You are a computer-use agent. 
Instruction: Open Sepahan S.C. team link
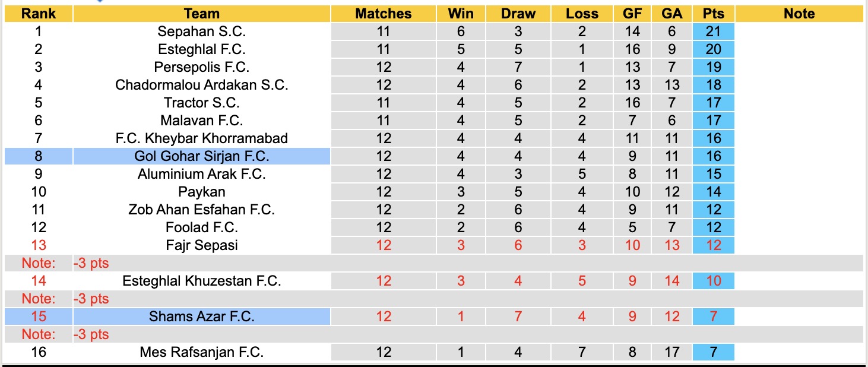(202, 31)
